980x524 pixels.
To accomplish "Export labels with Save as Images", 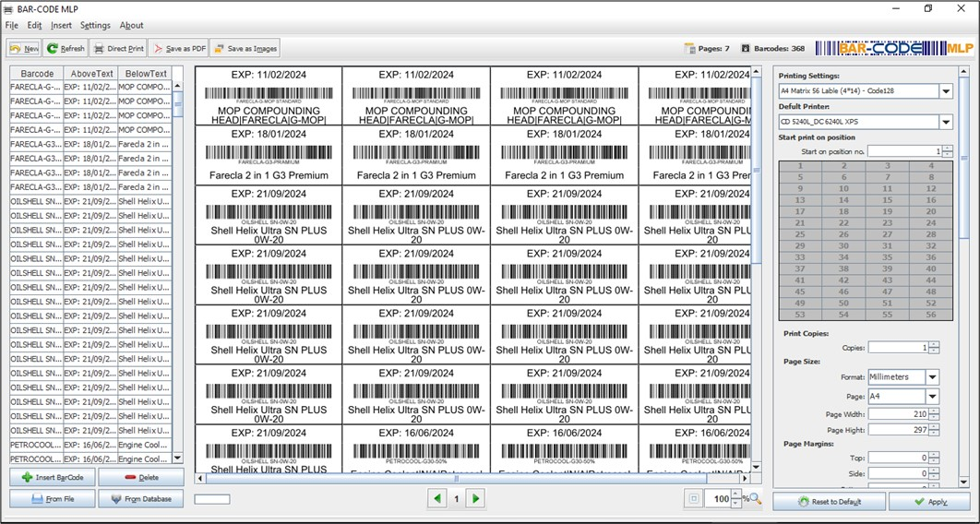I will 245,48.
